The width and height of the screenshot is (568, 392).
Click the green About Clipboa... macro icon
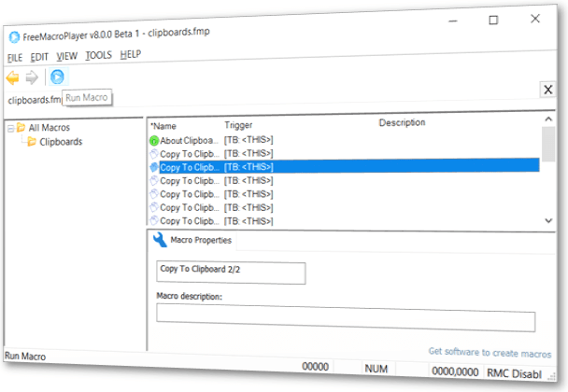[x=154, y=140]
